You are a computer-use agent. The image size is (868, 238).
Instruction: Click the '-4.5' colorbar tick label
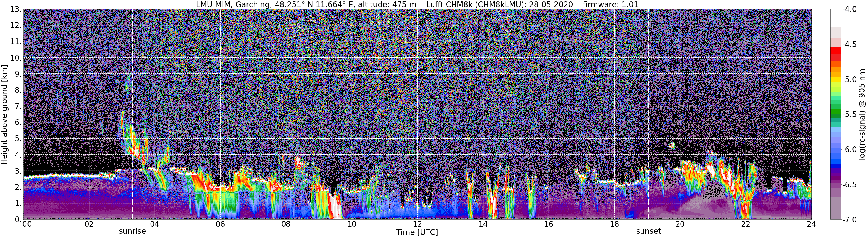click(x=850, y=44)
